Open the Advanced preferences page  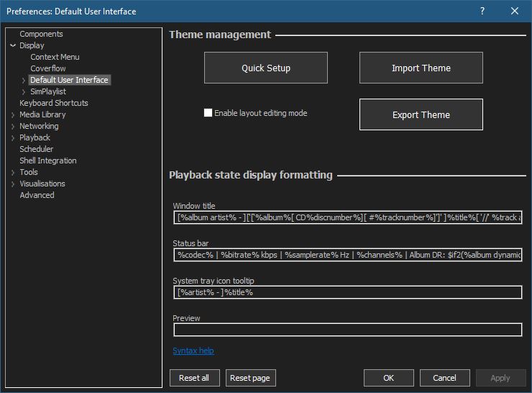[37, 195]
